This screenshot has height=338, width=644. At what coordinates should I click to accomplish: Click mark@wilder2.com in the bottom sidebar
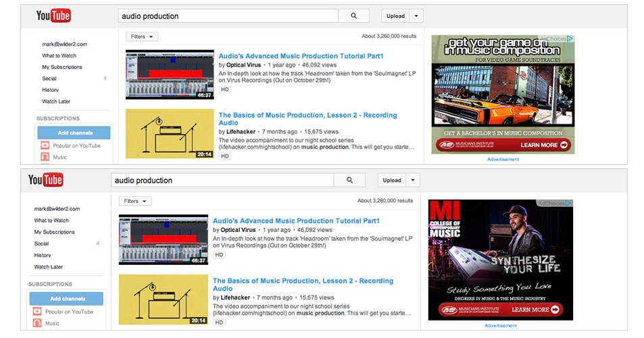point(57,209)
